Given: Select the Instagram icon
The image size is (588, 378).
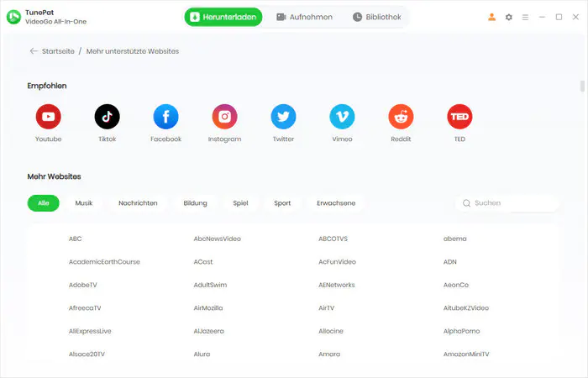Looking at the screenshot, I should (x=224, y=117).
